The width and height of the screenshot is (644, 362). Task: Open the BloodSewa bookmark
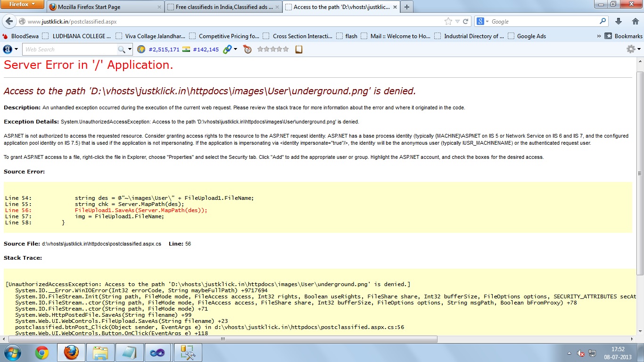tap(21, 36)
